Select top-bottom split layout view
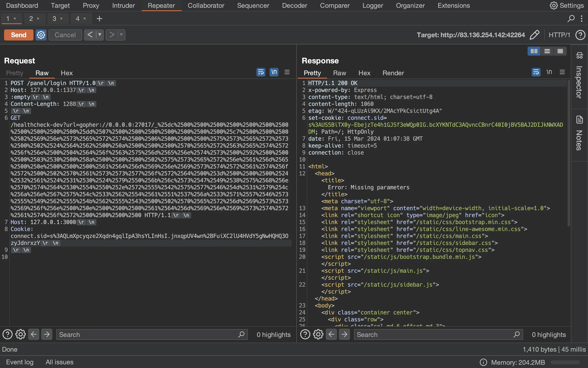 [547, 51]
